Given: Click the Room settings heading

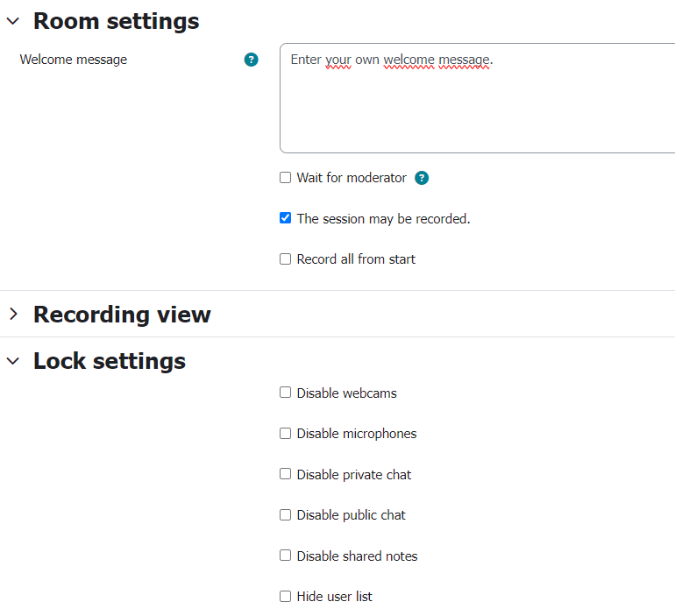Looking at the screenshot, I should (x=117, y=21).
